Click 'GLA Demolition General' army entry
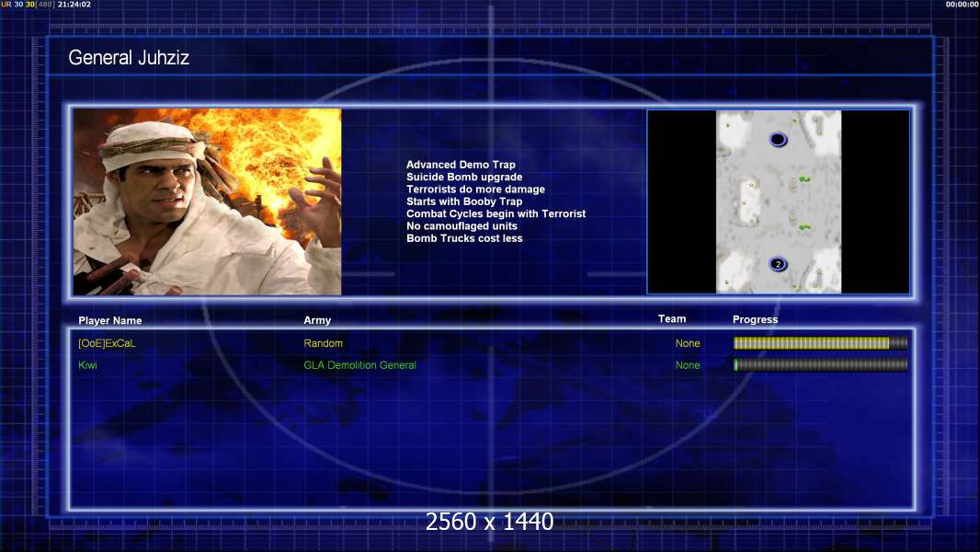This screenshot has width=980, height=552. (x=360, y=365)
